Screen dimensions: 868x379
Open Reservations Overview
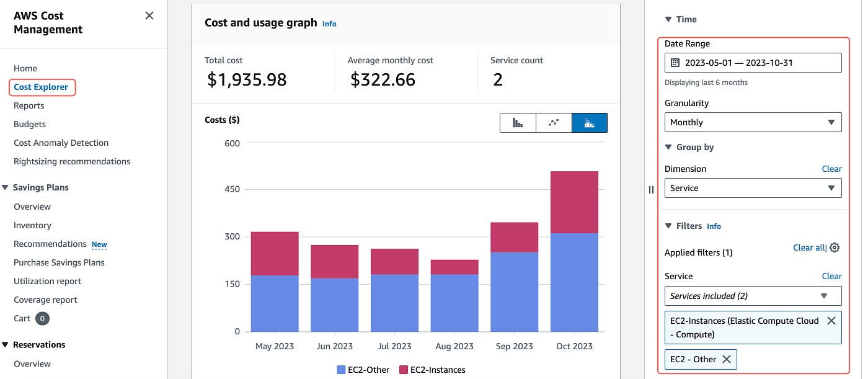click(32, 363)
